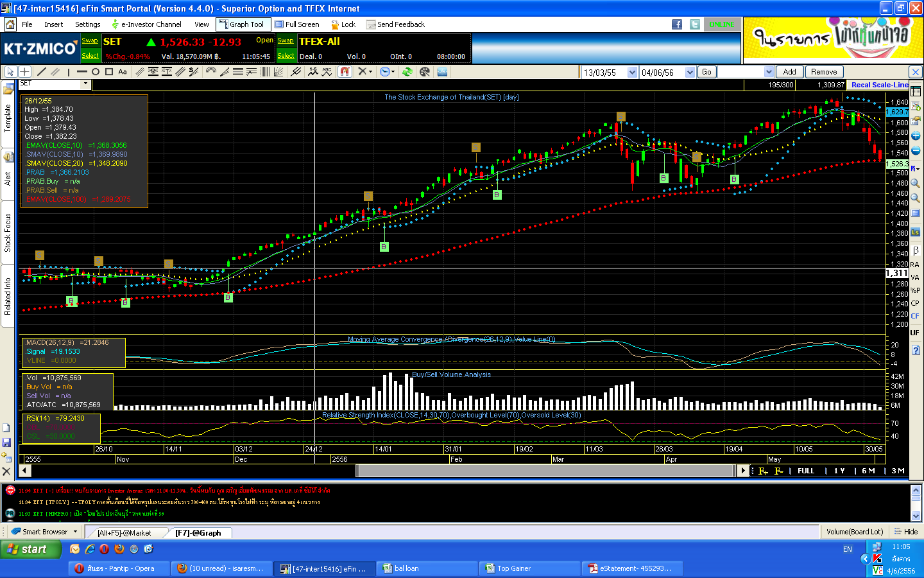The height and width of the screenshot is (578, 924).
Task: Click Select under SET Swap
Action: click(90, 56)
